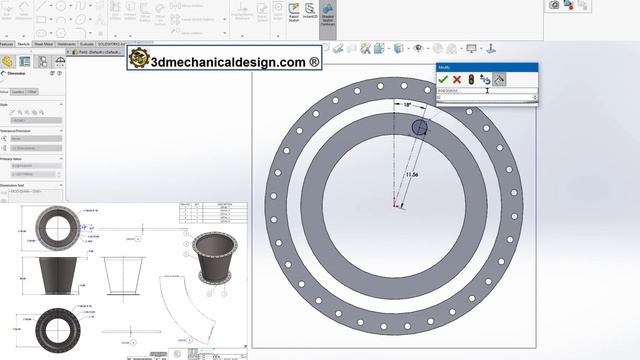The image size is (640, 360).
Task: Click the Primary Value name field
Action: 36,166
